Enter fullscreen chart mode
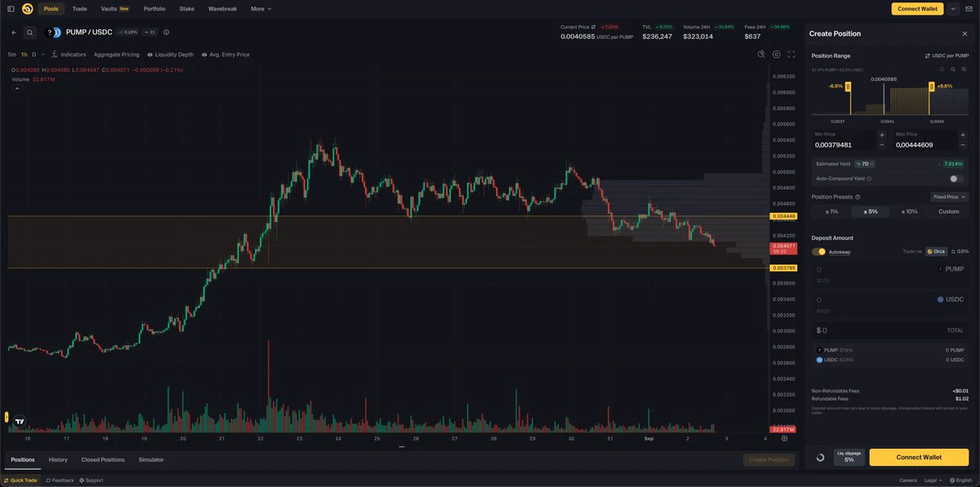The width and height of the screenshot is (980, 487). (x=791, y=54)
